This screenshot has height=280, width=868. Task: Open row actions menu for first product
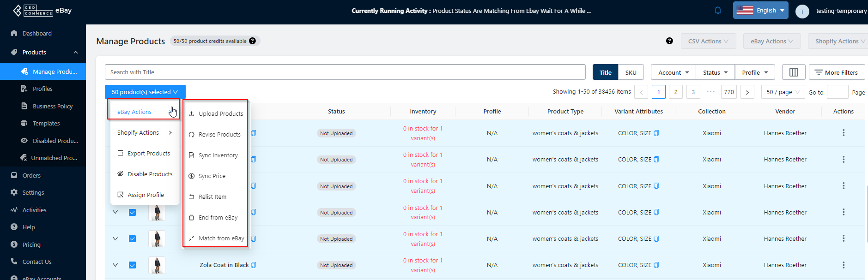click(x=844, y=133)
